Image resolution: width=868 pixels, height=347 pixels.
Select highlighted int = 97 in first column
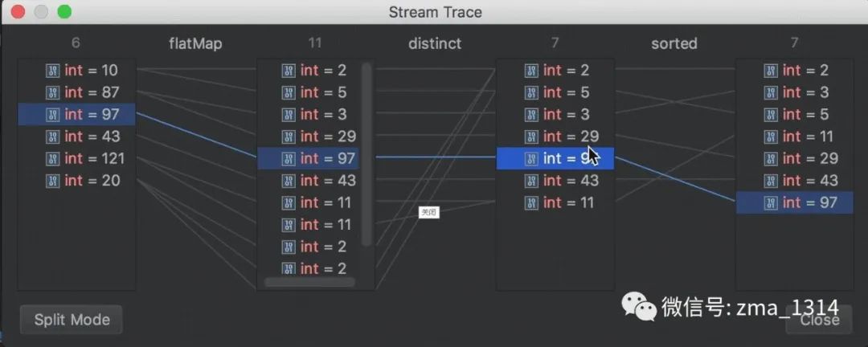[x=92, y=115]
